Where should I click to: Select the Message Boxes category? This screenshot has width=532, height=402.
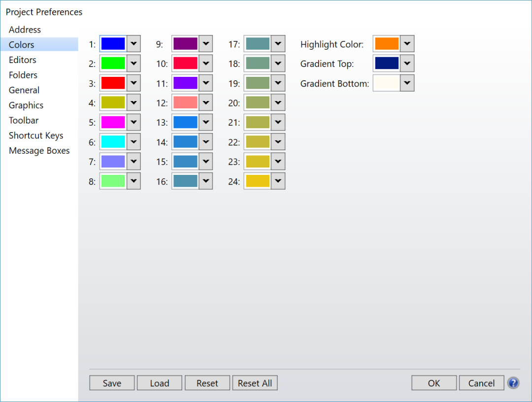click(39, 151)
